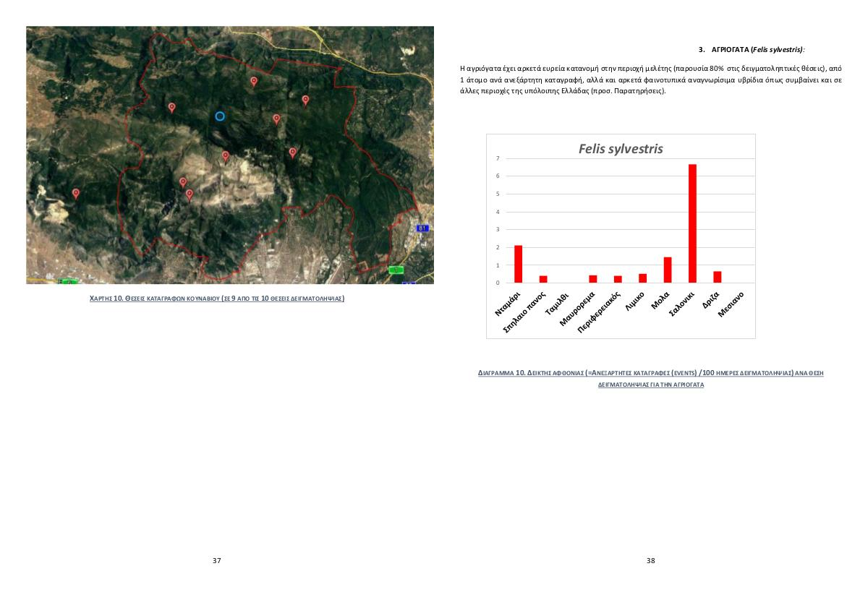
Task: Click the lone red pin west of the red boundary
Action: [76, 193]
